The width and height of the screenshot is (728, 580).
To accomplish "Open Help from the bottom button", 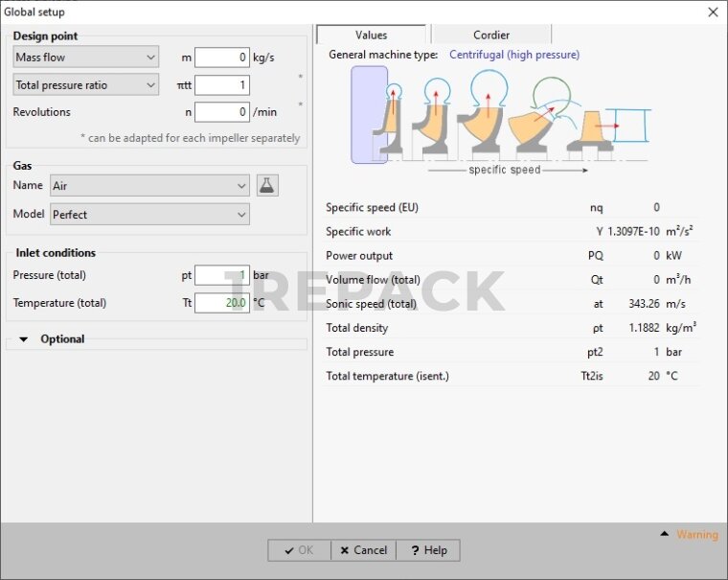I will (x=428, y=550).
